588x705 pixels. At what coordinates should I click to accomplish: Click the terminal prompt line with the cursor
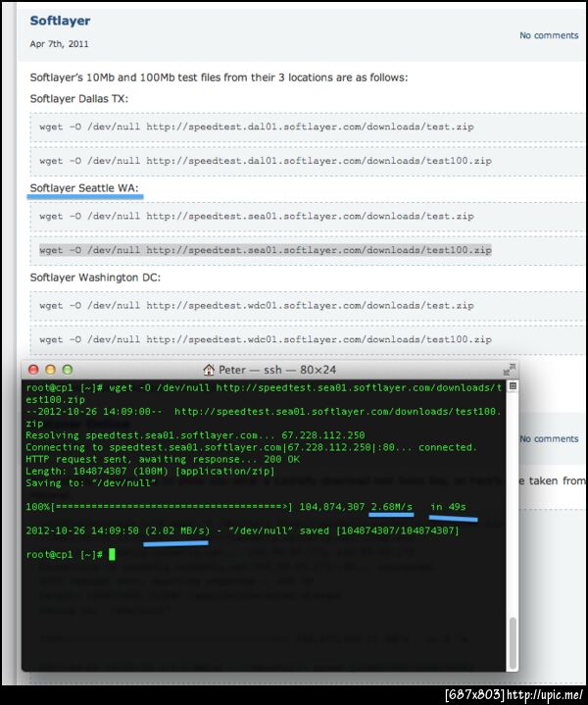click(71, 554)
